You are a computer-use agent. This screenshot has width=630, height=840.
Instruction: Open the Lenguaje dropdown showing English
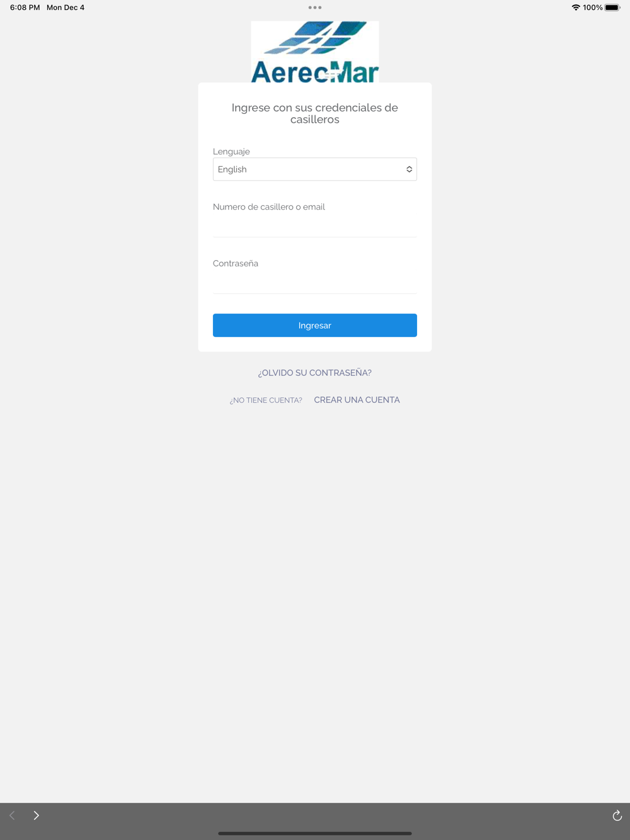315,169
